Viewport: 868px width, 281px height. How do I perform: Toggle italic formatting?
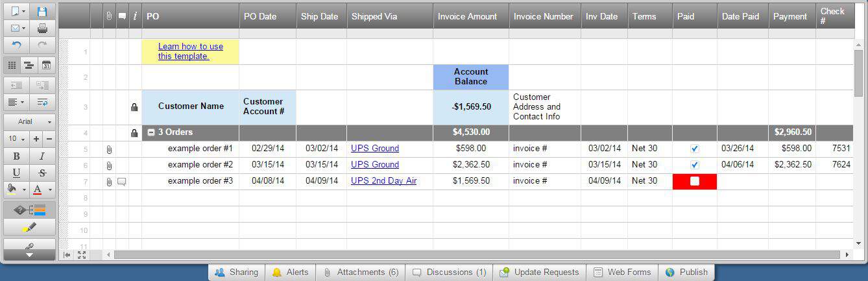pos(42,156)
